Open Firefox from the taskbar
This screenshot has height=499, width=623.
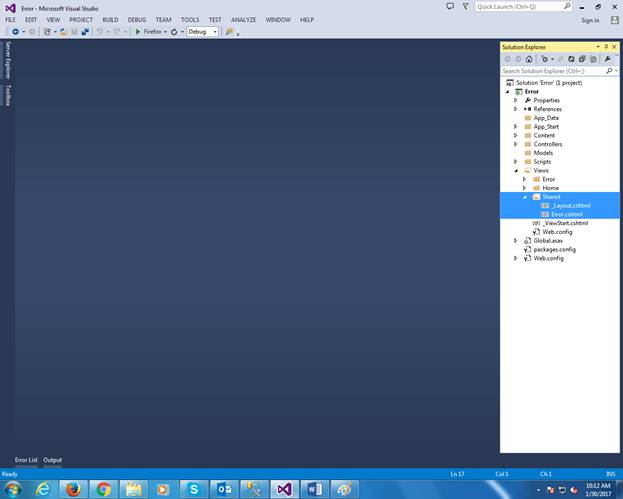pos(73,489)
